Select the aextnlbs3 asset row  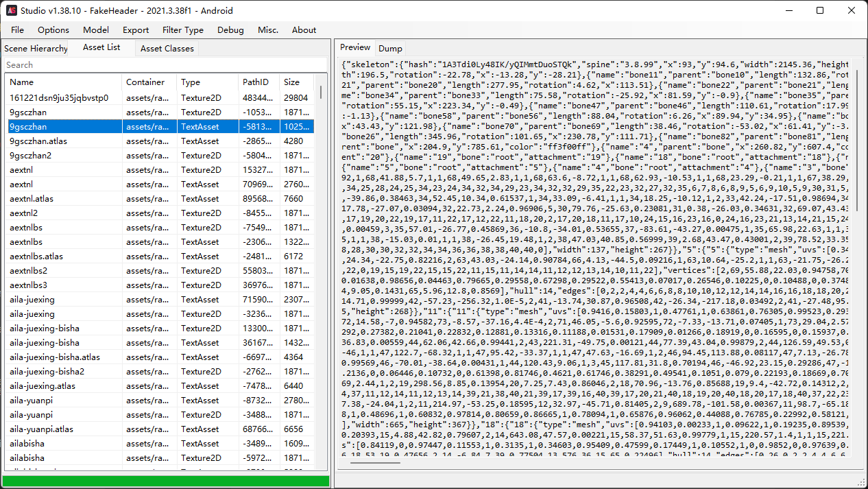(x=160, y=285)
